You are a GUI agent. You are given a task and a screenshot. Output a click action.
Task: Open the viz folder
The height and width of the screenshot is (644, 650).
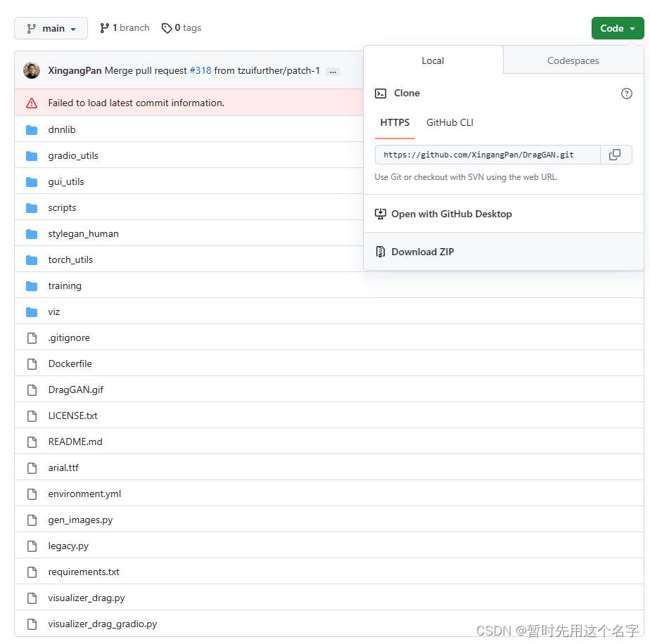coord(54,312)
